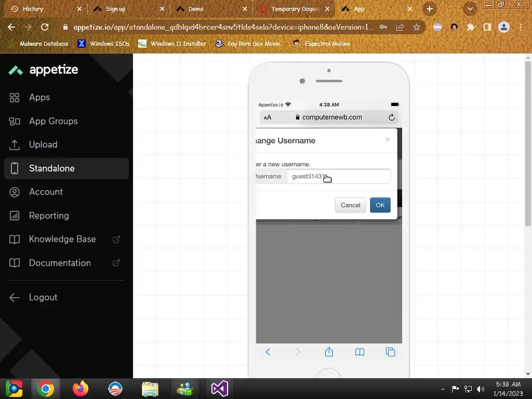This screenshot has height=399, width=532.
Task: Click the appetize logo
Action: point(44,70)
